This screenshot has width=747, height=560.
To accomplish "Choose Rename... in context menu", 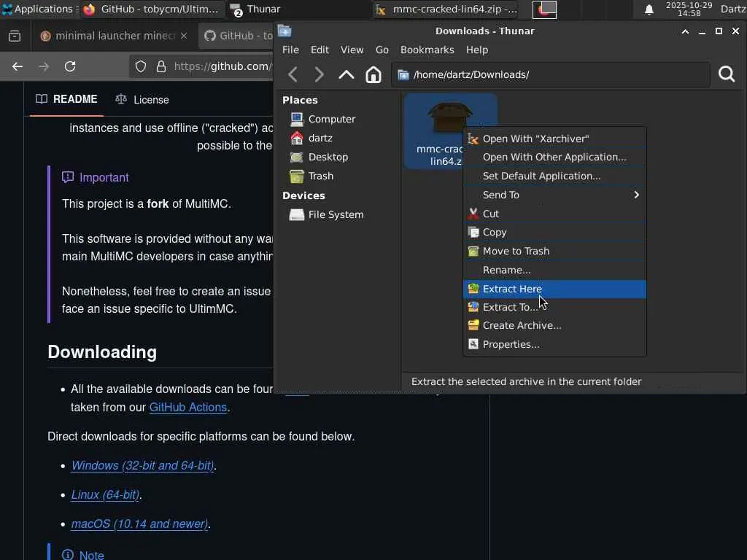I will click(x=554, y=270).
